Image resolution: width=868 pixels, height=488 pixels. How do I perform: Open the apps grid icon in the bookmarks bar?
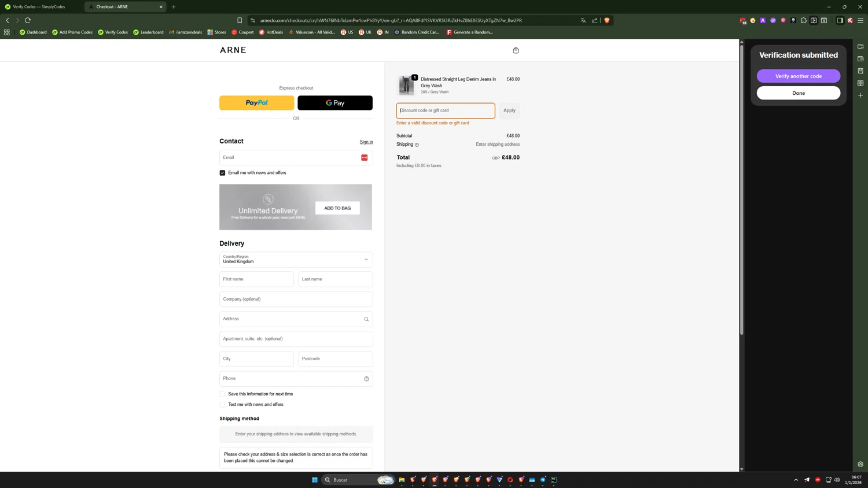[x=7, y=32]
